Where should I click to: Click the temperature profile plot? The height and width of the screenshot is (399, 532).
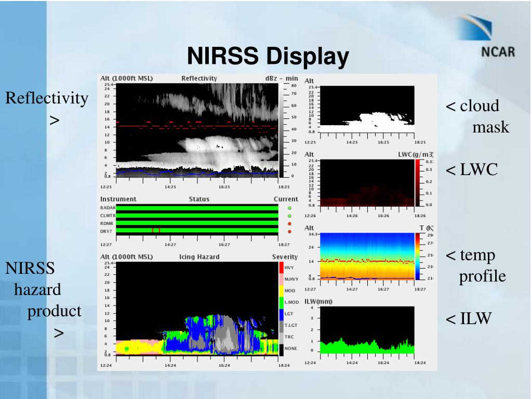[x=367, y=257]
